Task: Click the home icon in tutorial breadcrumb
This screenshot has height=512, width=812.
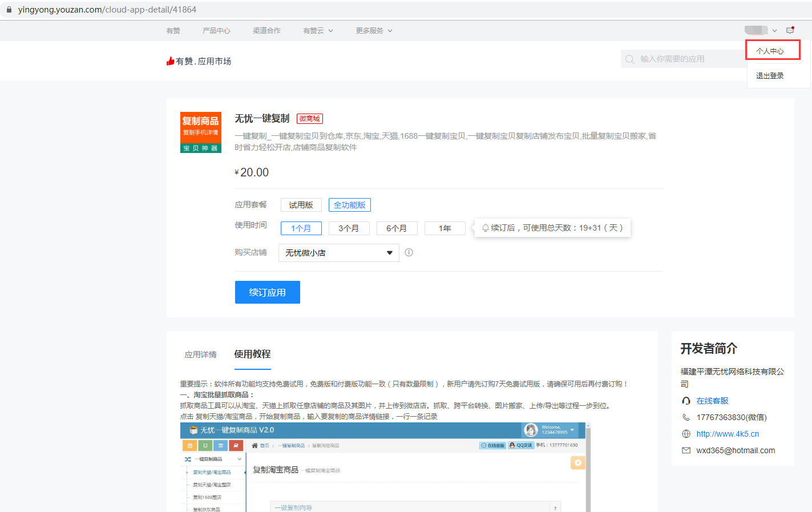Action: click(255, 445)
